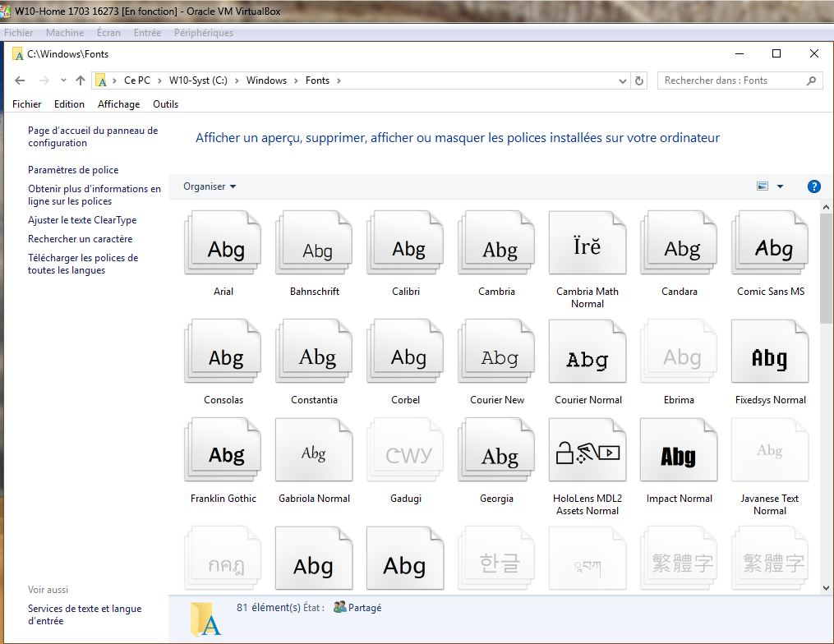This screenshot has height=644, width=834.
Task: Click Obtenir plus d'informations en ligne link
Action: coord(94,195)
